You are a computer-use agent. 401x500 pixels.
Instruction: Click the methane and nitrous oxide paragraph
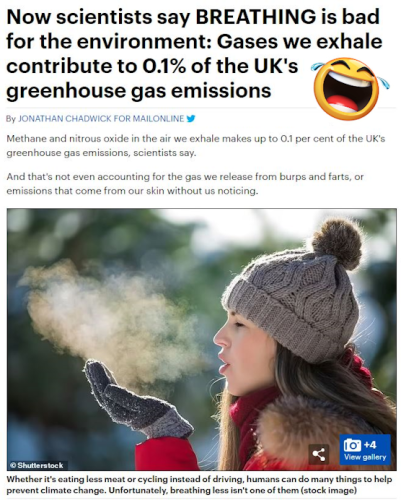click(196, 146)
